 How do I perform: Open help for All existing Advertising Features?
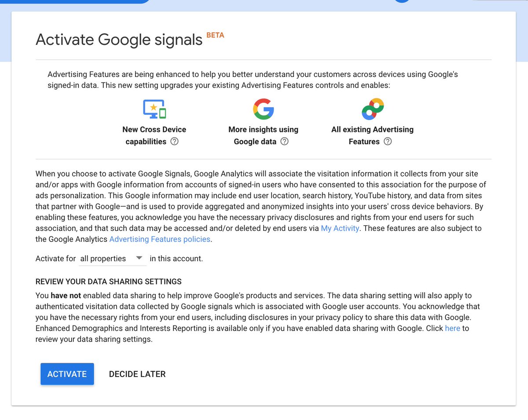[388, 142]
